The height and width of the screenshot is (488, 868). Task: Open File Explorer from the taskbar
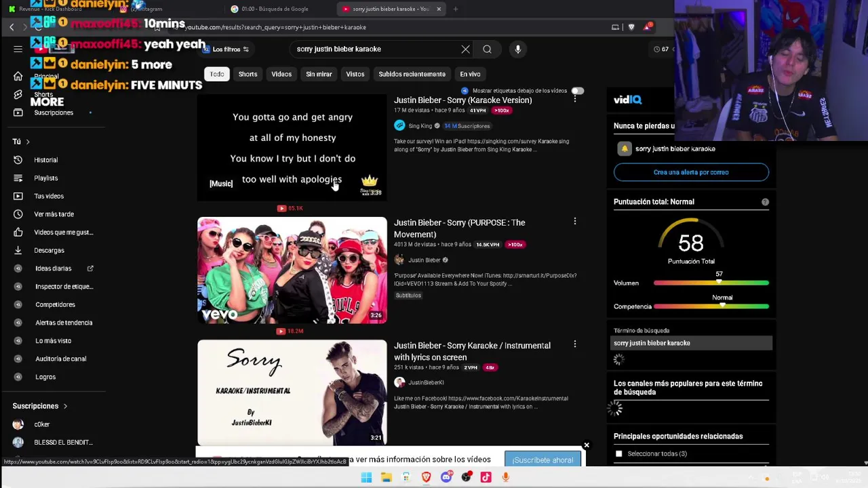[386, 477]
